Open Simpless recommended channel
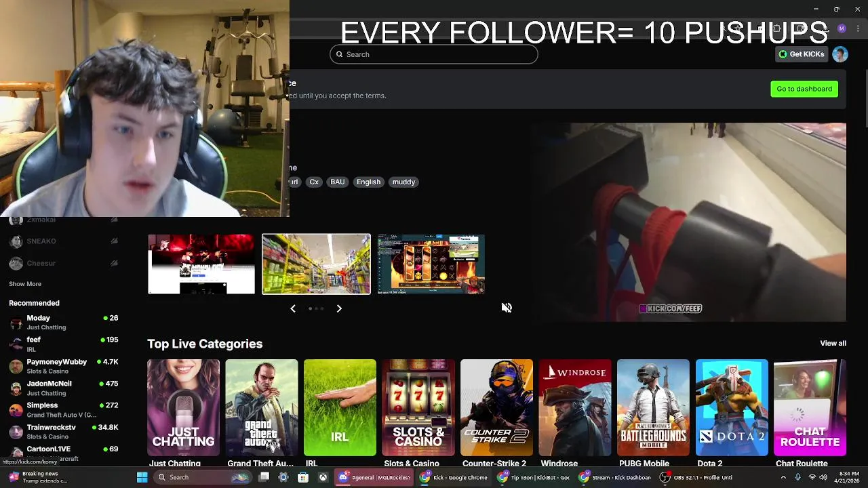 [64, 409]
